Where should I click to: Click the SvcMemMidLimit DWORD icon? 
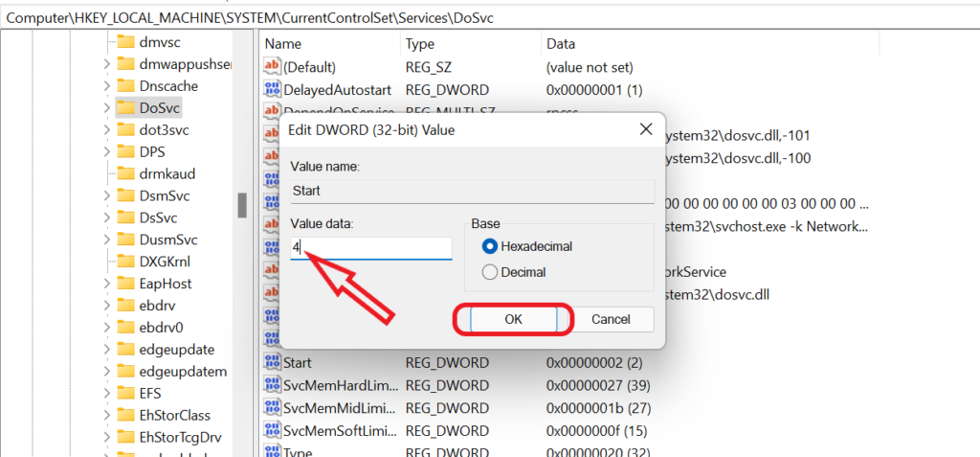pyautogui.click(x=273, y=408)
